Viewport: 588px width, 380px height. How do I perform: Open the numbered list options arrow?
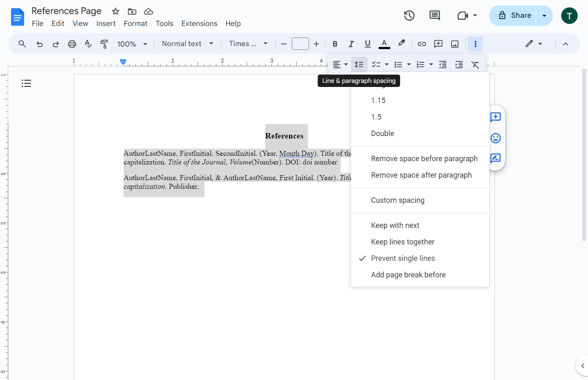pyautogui.click(x=431, y=64)
